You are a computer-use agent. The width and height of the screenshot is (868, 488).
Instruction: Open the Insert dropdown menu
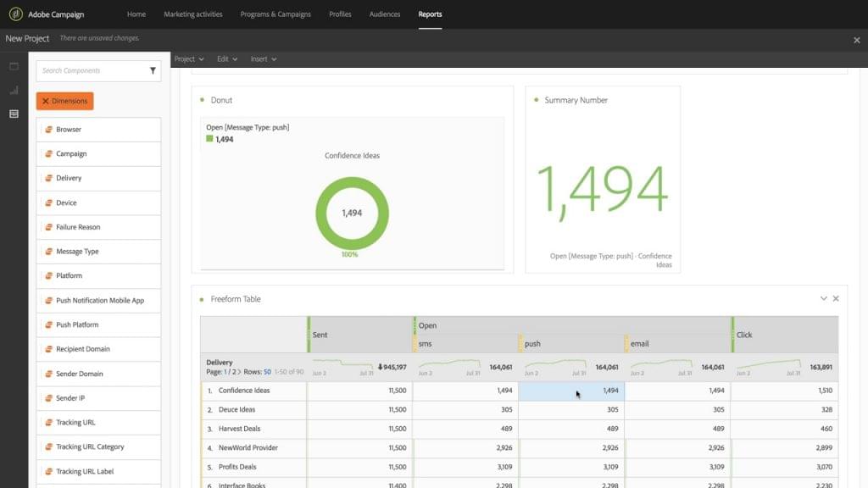[264, 59]
